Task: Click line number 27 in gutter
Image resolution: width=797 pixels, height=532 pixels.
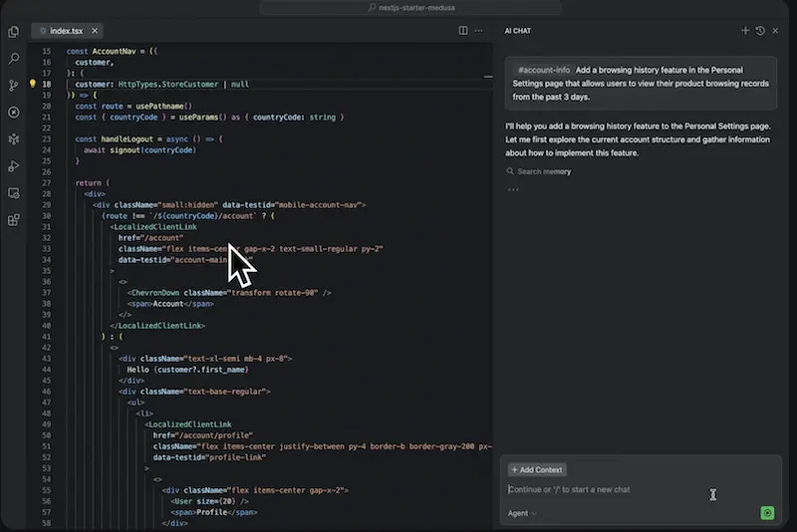Action: click(46, 182)
